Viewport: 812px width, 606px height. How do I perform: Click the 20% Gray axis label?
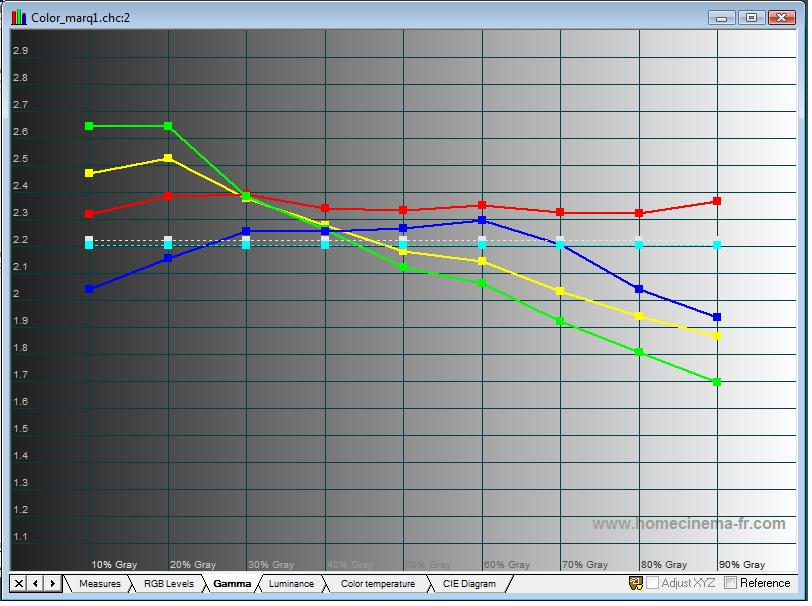click(x=193, y=565)
